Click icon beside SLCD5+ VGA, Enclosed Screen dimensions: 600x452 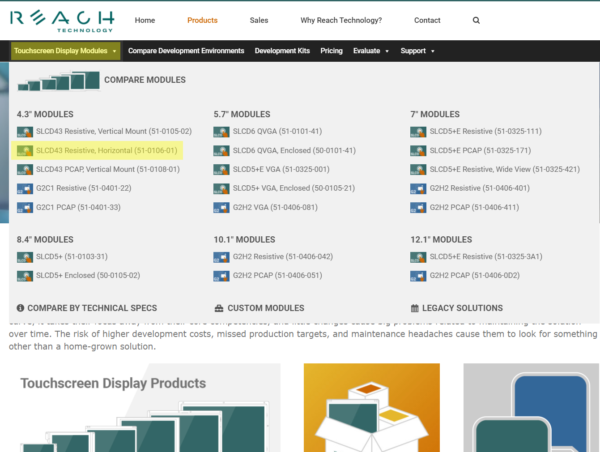click(x=222, y=188)
